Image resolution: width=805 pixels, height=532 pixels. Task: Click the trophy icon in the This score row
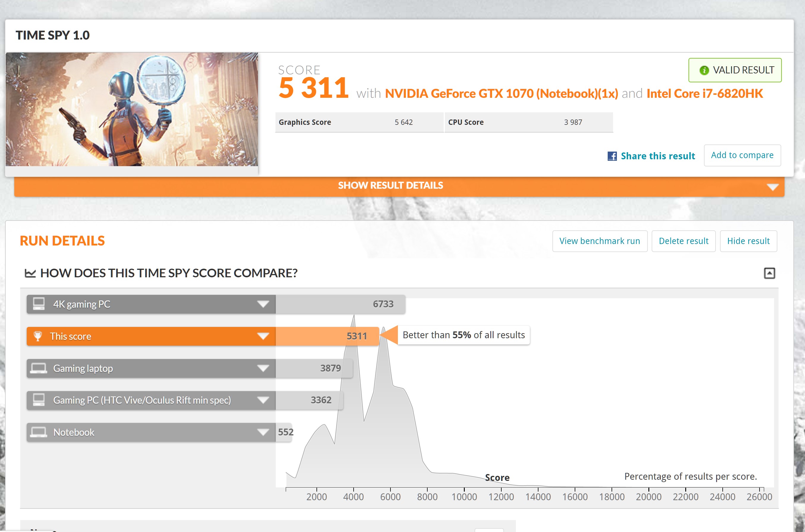point(38,336)
